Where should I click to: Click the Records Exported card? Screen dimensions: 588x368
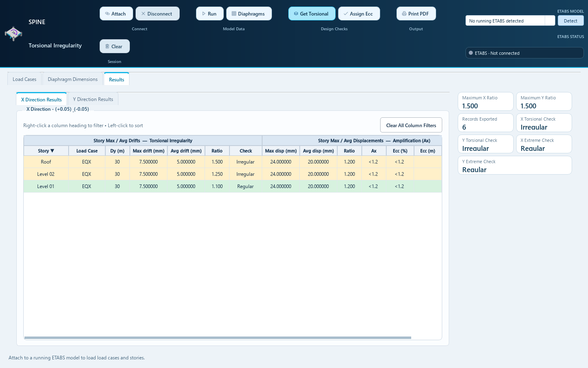click(486, 123)
